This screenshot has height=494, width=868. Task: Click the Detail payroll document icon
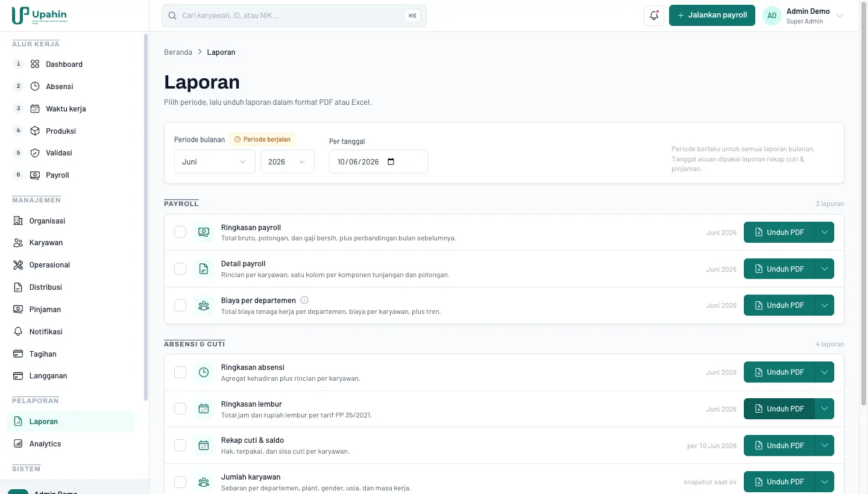click(204, 269)
